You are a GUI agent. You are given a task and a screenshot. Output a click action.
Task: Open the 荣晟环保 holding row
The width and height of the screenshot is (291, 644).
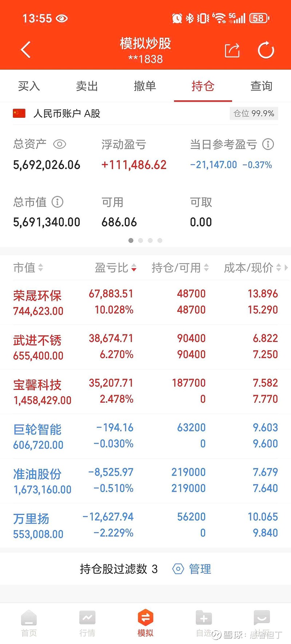(145, 302)
